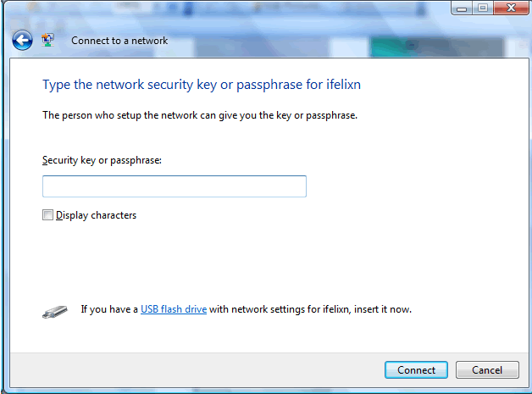Click the 'If you have a' text
Viewport: 532px width, 394px height.
pos(109,309)
